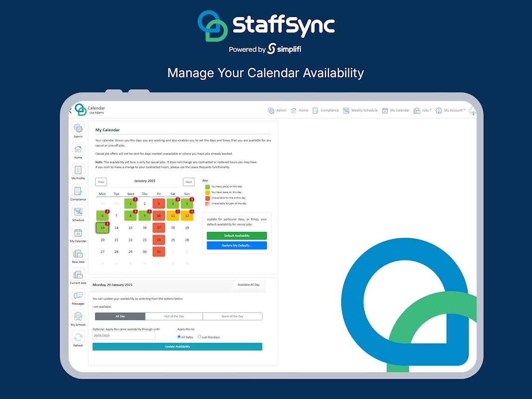
Task: Expand the My Account dropdown
Action: [x=450, y=110]
